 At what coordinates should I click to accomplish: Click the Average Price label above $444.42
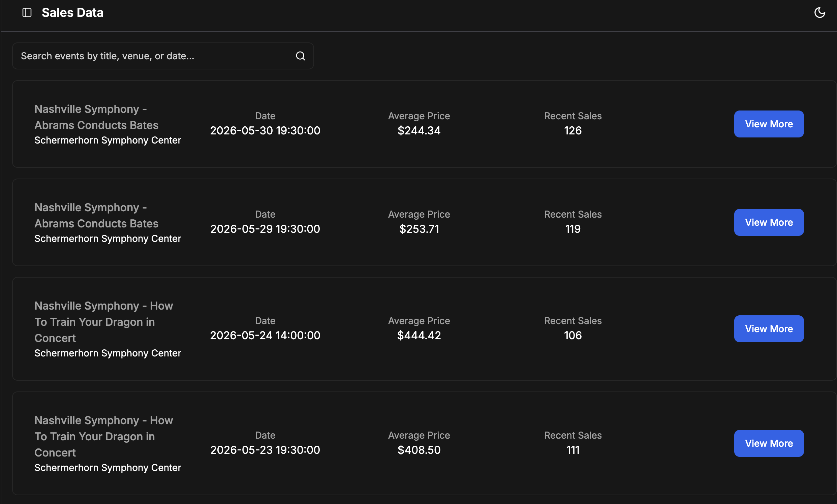[419, 321]
